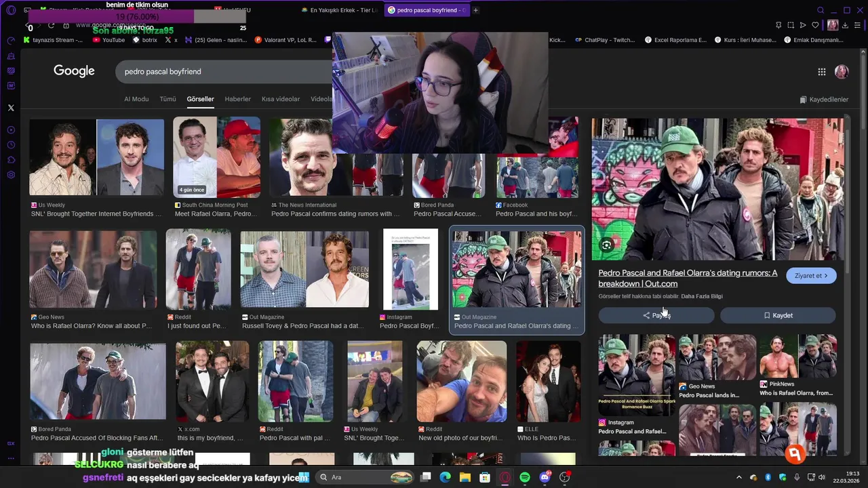Open Kaydedilenler saved items link

pos(824,100)
